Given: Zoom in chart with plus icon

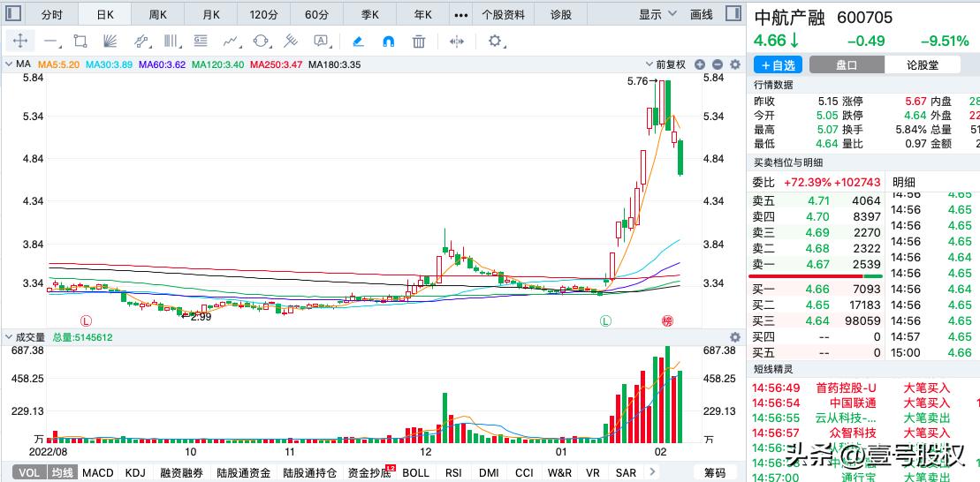Looking at the screenshot, I should (699, 64).
